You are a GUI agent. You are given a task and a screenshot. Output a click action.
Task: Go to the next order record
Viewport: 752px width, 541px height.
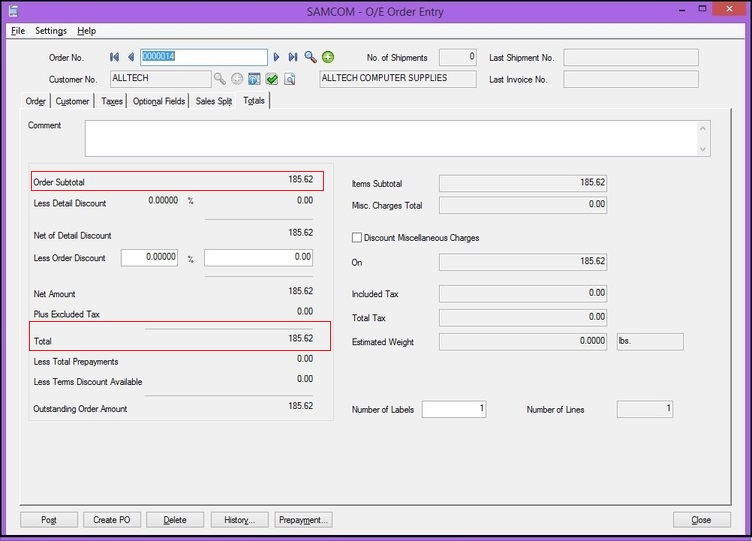pyautogui.click(x=276, y=57)
